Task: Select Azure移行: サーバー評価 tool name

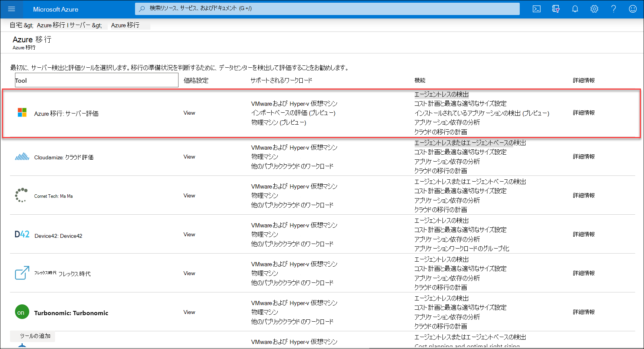Action: pyautogui.click(x=66, y=114)
